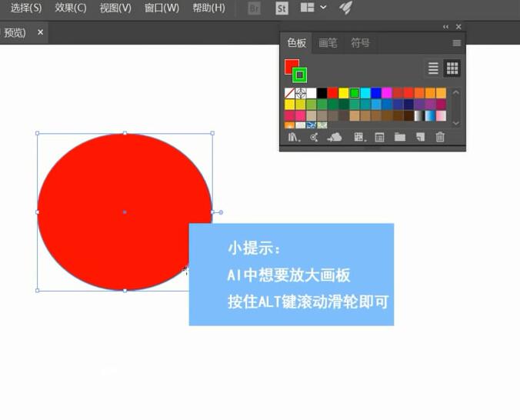Viewport: 520px width, 420px height.
Task: Close the 预览 document tab
Action: [41, 32]
